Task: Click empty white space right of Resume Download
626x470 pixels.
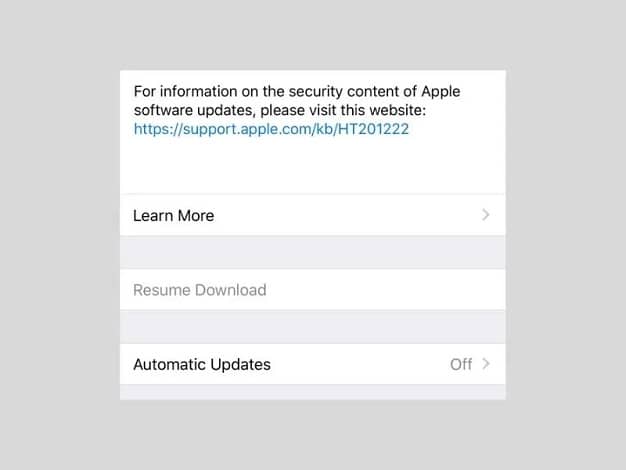Action: [x=383, y=290]
